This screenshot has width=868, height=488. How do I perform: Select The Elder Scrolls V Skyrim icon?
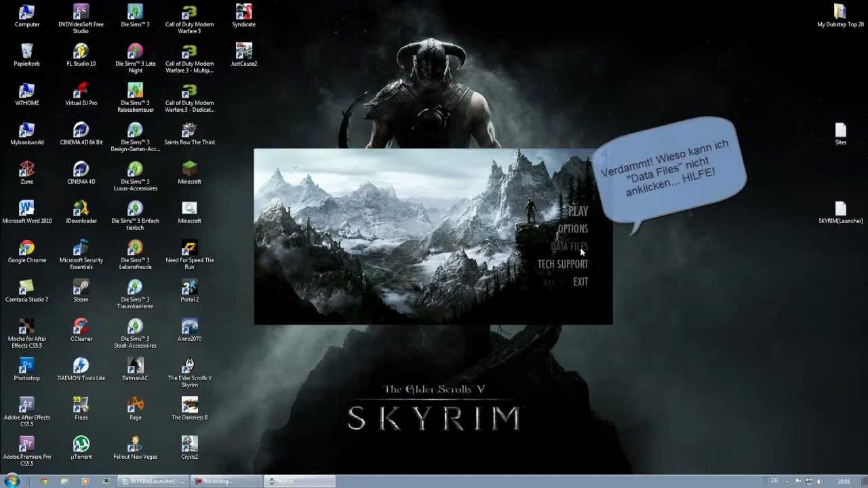(x=190, y=373)
